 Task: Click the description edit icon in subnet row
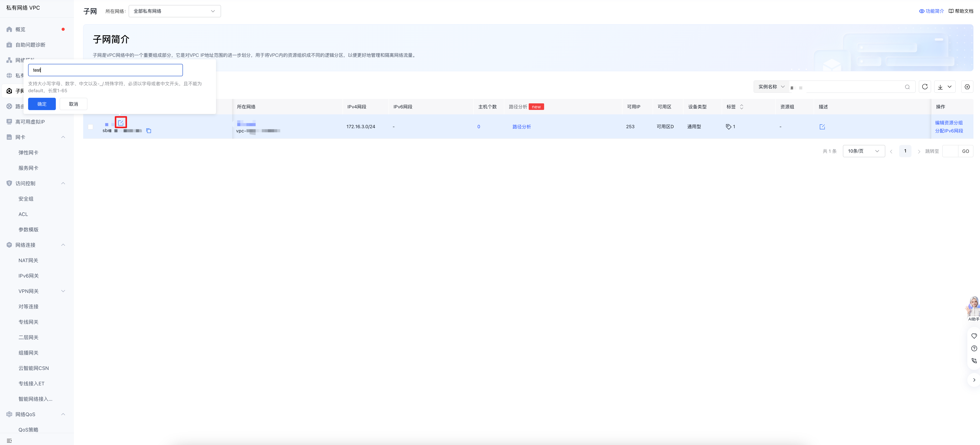(x=822, y=127)
